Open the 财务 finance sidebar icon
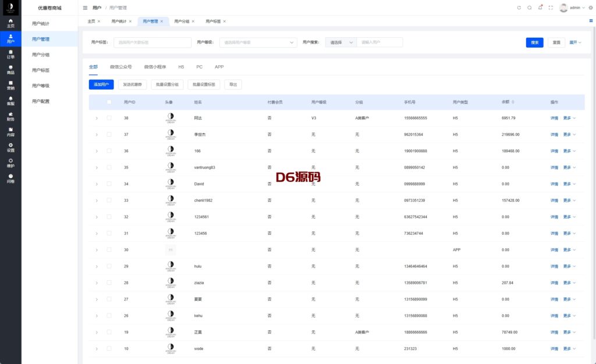 (10, 116)
